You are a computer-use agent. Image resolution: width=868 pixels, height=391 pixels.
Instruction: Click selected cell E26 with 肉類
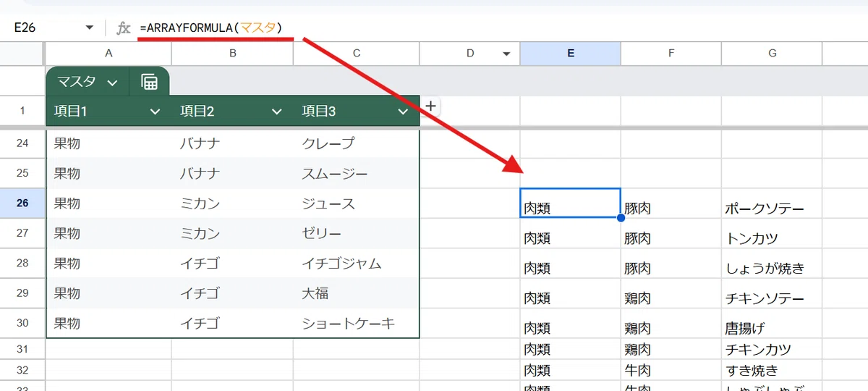pos(570,203)
